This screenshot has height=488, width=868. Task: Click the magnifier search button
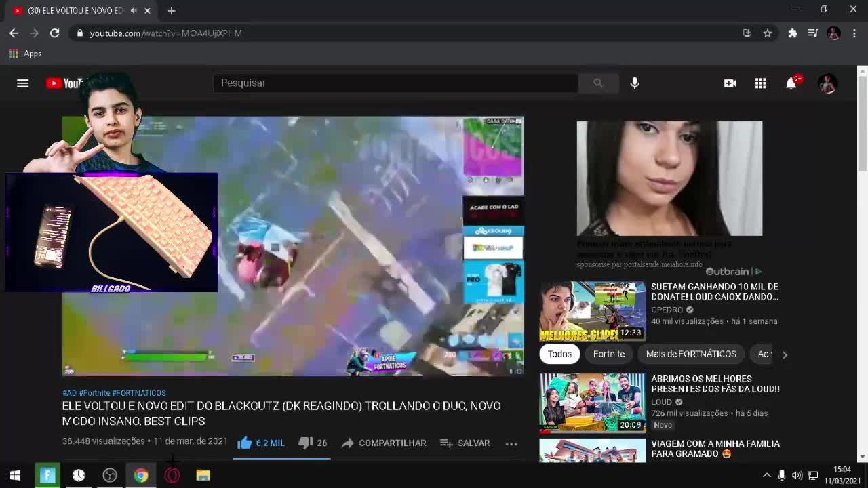tap(597, 83)
